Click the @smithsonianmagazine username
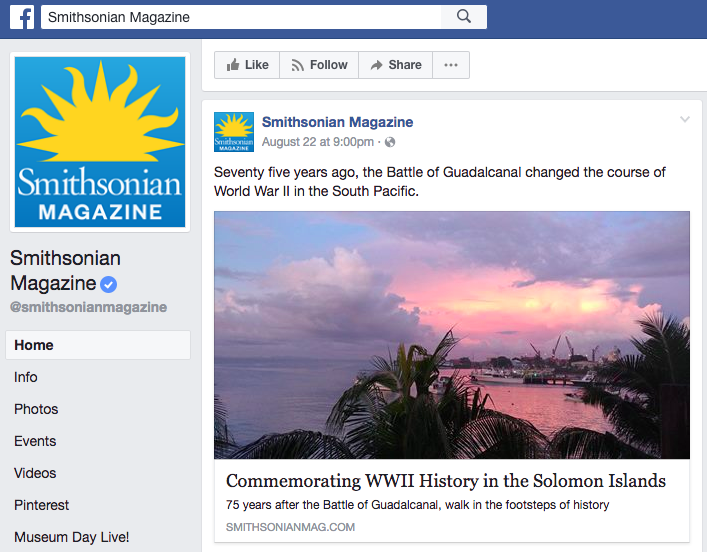 tap(88, 307)
